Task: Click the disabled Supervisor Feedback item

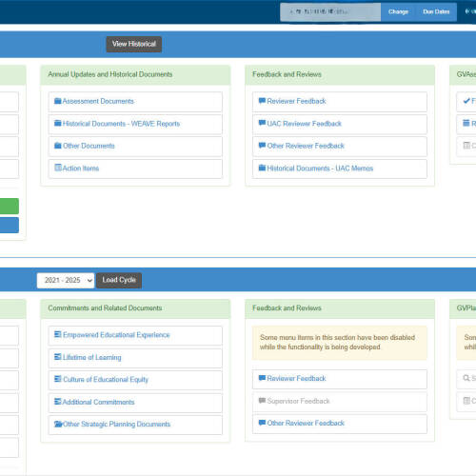Action: (x=340, y=402)
